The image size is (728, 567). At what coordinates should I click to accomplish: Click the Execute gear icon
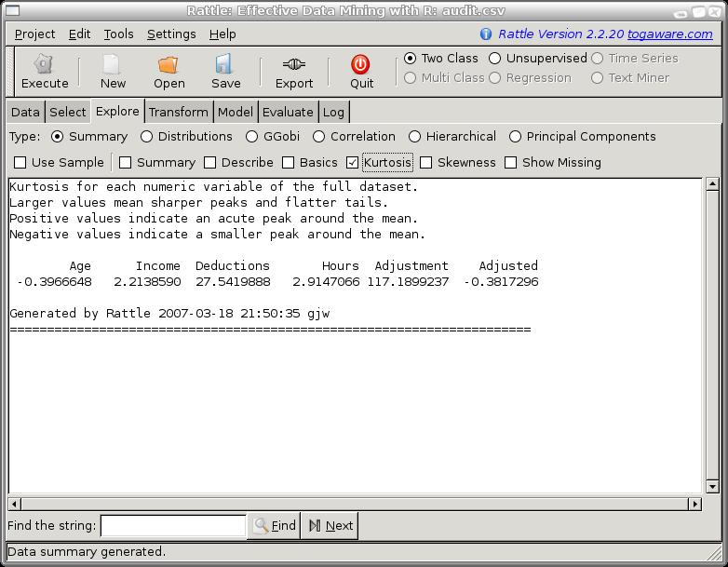click(x=44, y=64)
